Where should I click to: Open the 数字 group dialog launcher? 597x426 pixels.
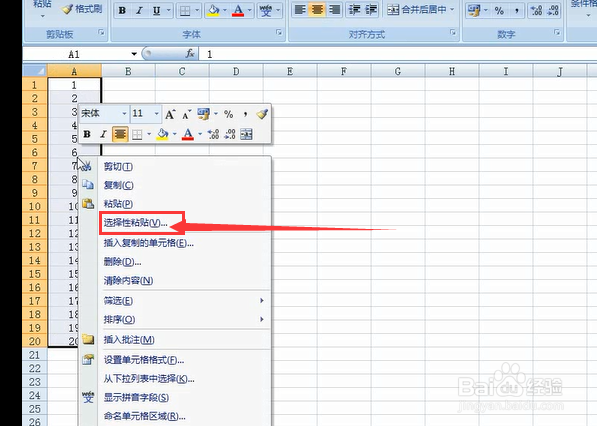click(557, 33)
